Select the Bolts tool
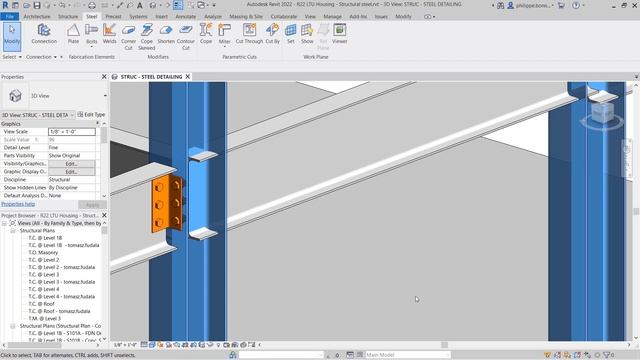The width and height of the screenshot is (640, 360). (91, 33)
